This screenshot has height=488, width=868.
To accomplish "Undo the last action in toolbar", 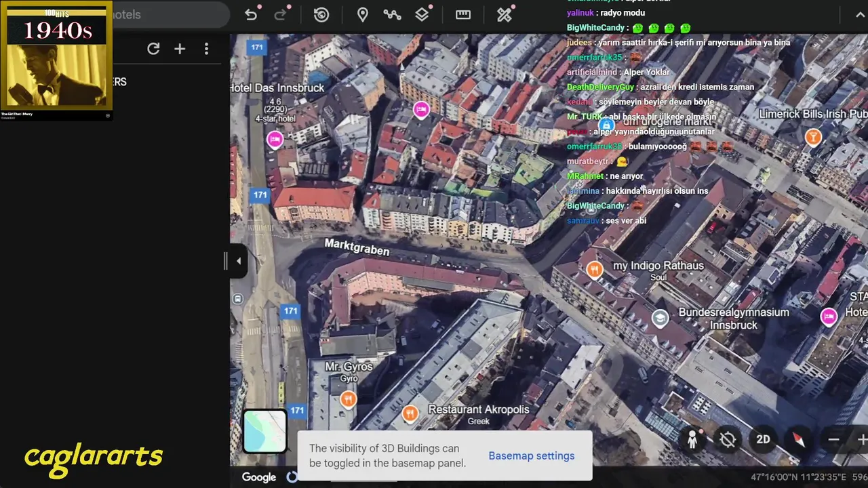I will coord(251,15).
